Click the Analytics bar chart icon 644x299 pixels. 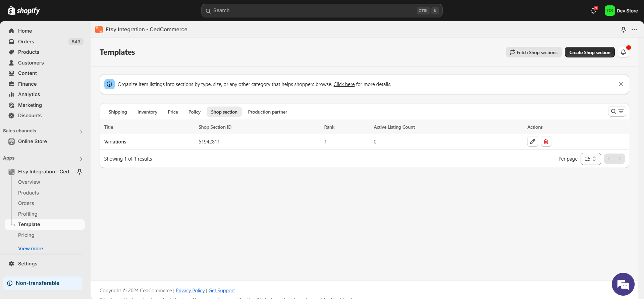point(11,94)
